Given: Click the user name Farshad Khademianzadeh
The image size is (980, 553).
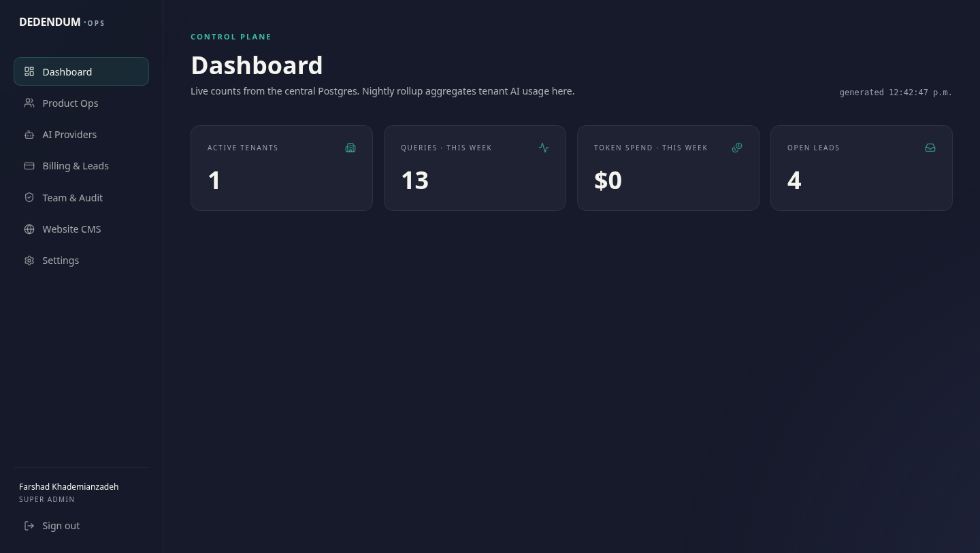Looking at the screenshot, I should pos(69,486).
